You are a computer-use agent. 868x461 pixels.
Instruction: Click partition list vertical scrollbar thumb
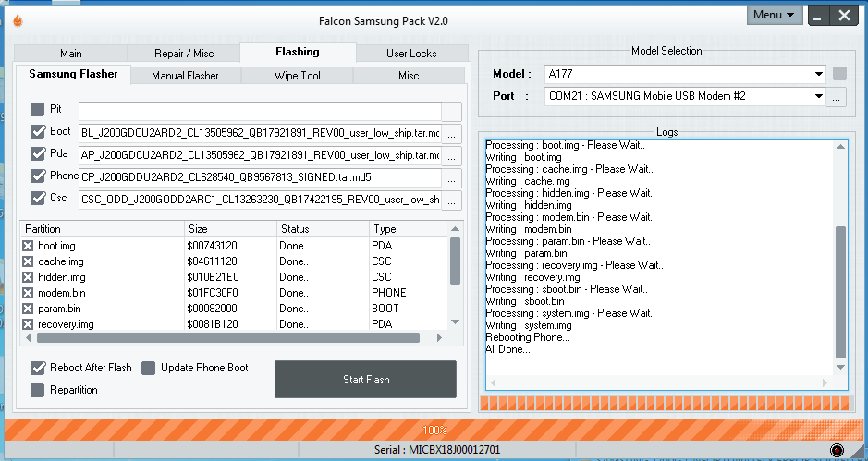(455, 261)
